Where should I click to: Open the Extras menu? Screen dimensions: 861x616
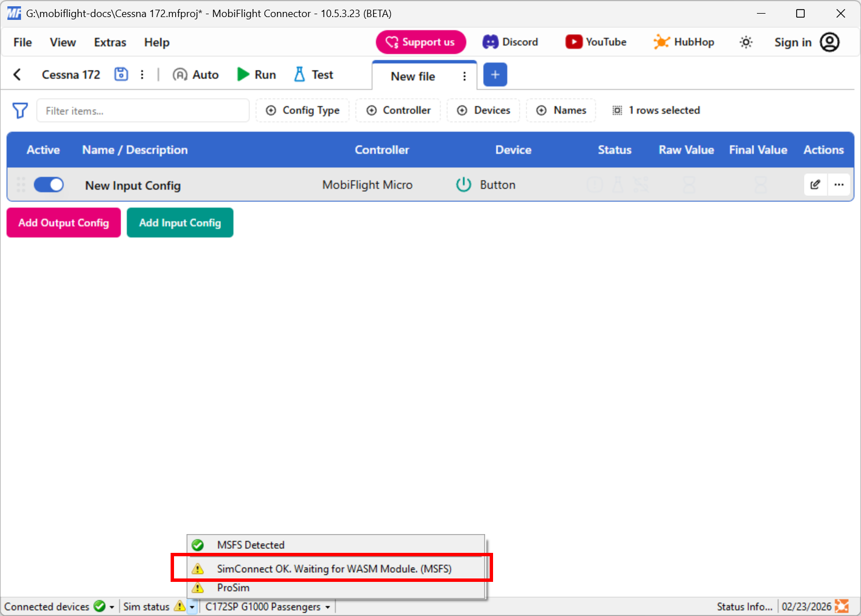(x=110, y=43)
